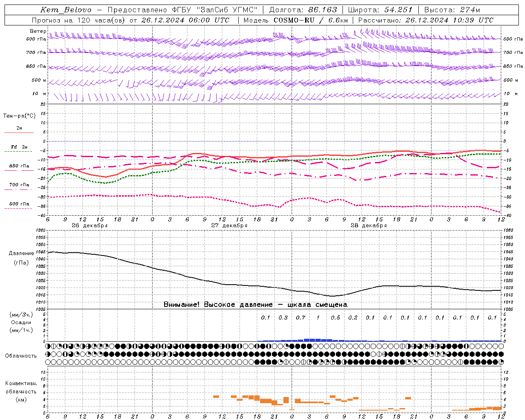Image resolution: width=525 pixels, height=420 pixels.
Task: Click the station name Kem_Belovo in header
Action: point(66,10)
